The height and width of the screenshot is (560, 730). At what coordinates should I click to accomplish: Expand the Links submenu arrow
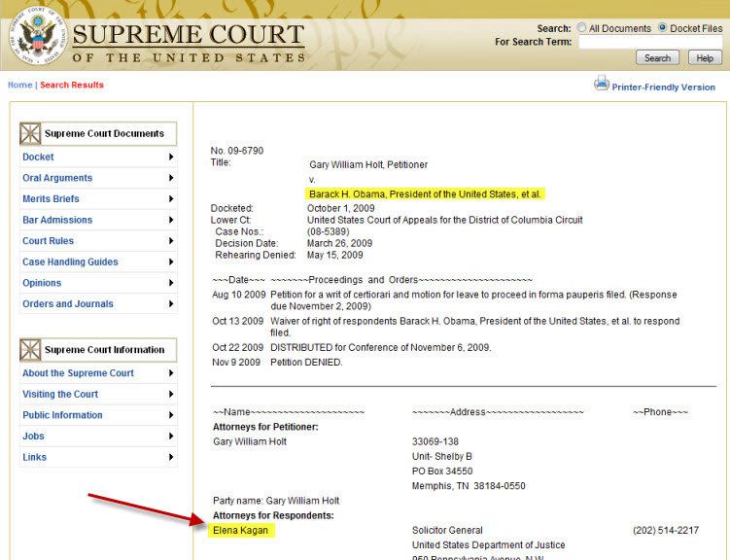coord(171,457)
